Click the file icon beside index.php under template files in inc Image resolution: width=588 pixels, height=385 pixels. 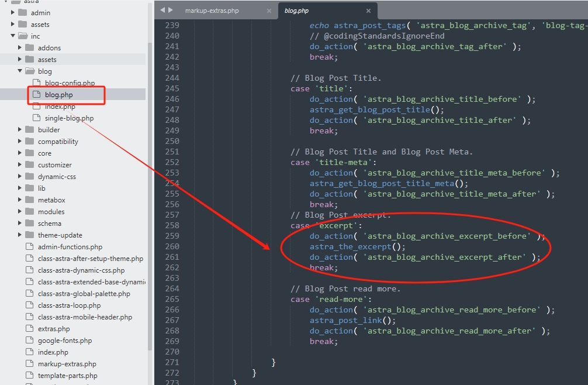pyautogui.click(x=30, y=352)
